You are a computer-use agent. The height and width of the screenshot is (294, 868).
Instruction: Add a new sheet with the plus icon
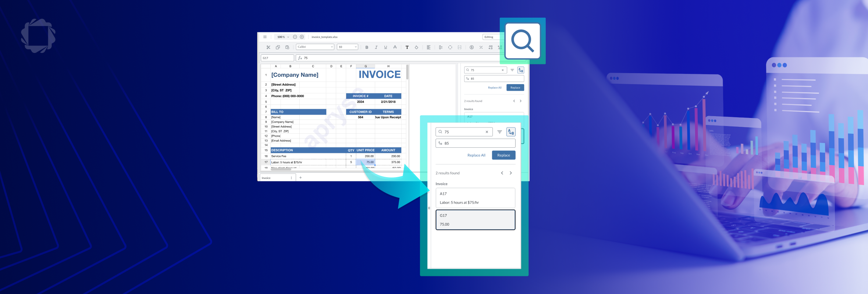300,178
